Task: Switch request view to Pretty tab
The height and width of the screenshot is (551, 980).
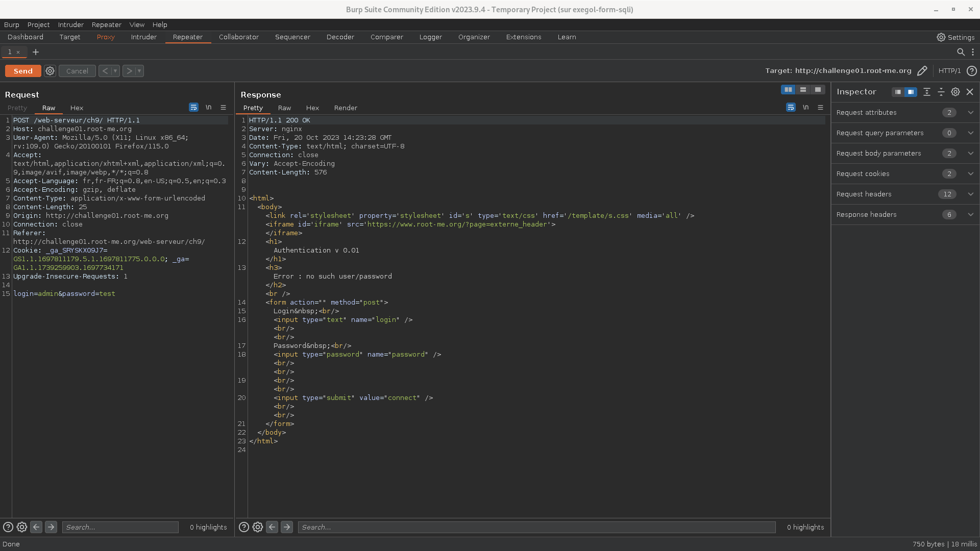Action: (17, 108)
